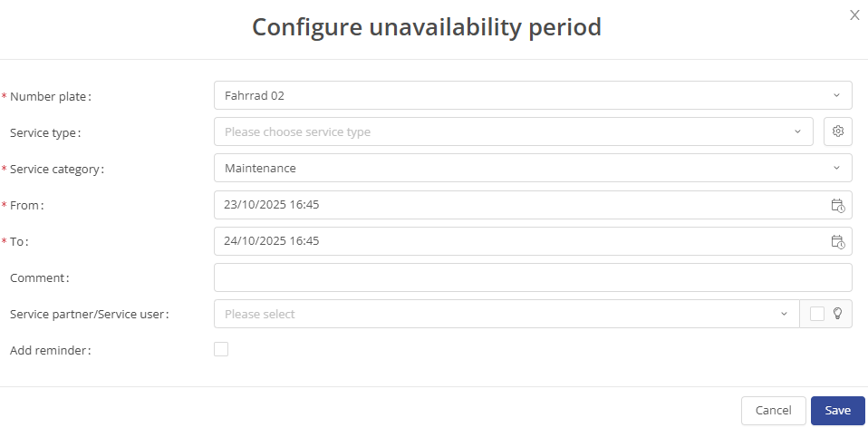
Task: Click the Maintenance category value
Action: pos(260,168)
